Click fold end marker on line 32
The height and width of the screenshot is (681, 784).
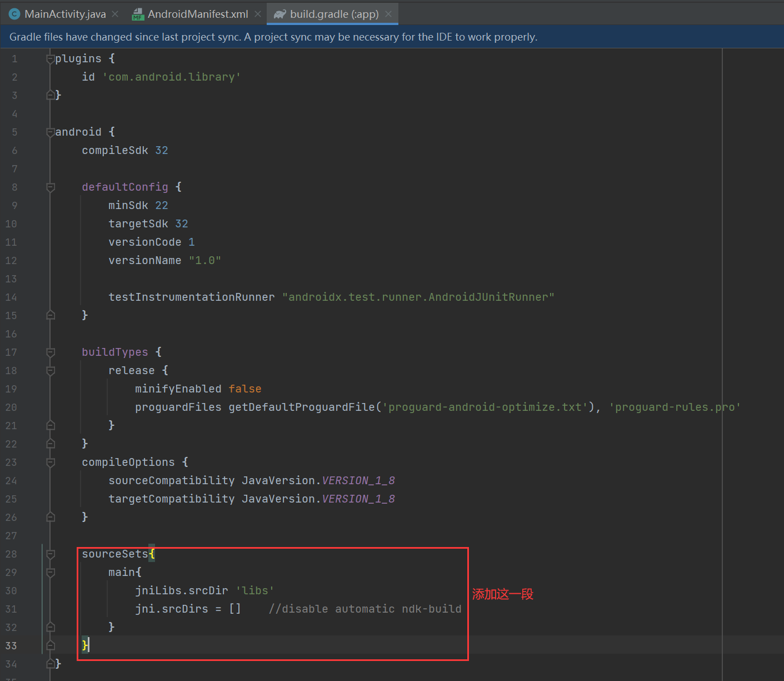pos(51,627)
